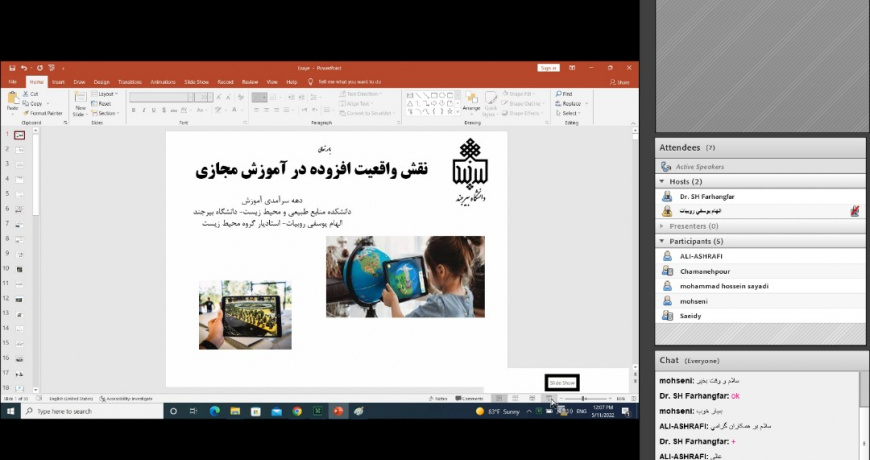Open the Replace dropdown arrow
Image resolution: width=870 pixels, height=460 pixels.
(586, 103)
